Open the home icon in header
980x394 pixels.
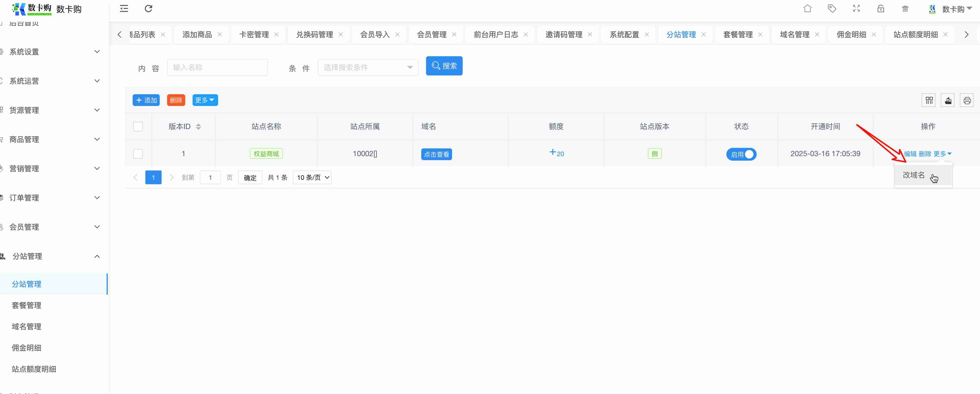coord(807,8)
